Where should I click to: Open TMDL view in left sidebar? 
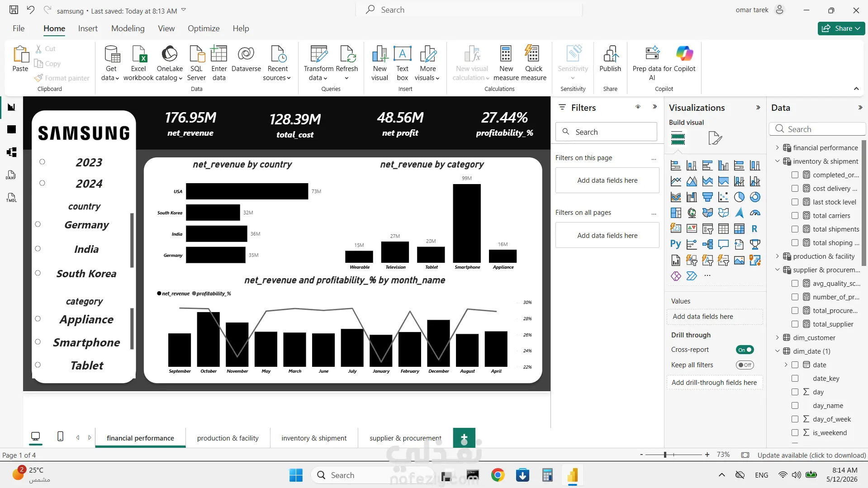click(x=12, y=198)
